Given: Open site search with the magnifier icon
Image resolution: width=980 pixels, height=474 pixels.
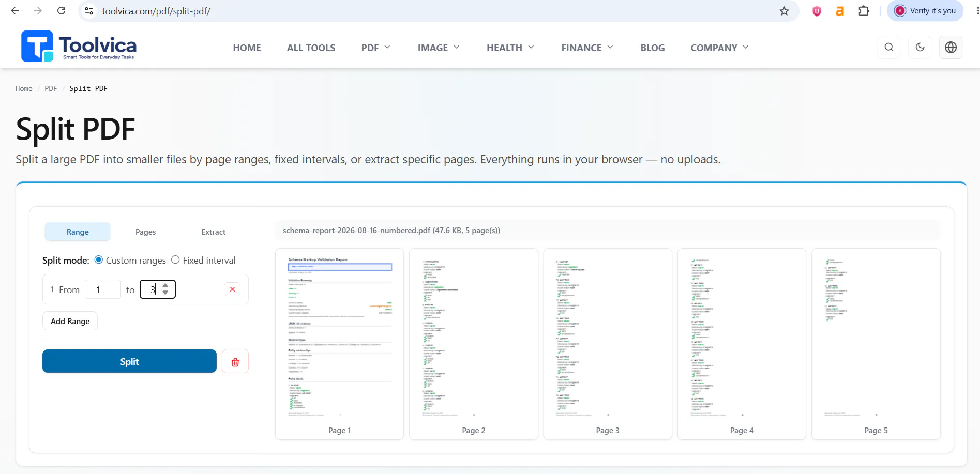Looking at the screenshot, I should [x=889, y=47].
